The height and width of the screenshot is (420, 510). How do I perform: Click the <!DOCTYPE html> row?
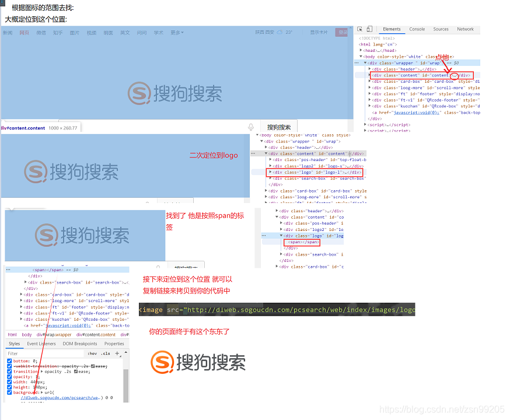tap(377, 38)
